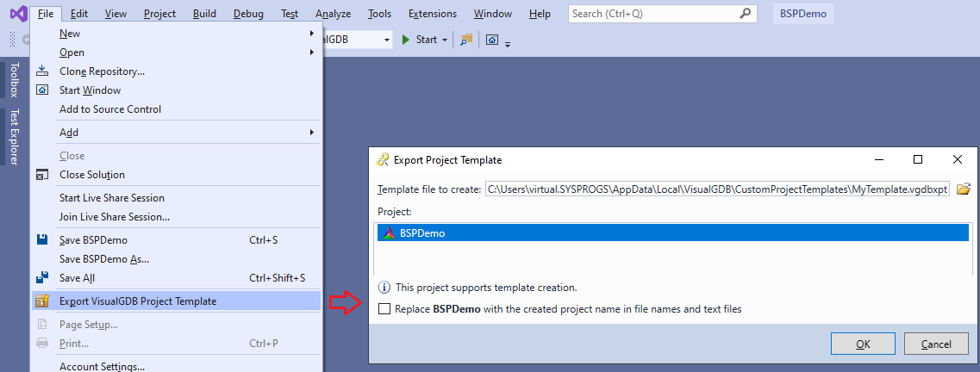Click the search magnifier icon
The width and height of the screenshot is (980, 372).
[x=745, y=13]
